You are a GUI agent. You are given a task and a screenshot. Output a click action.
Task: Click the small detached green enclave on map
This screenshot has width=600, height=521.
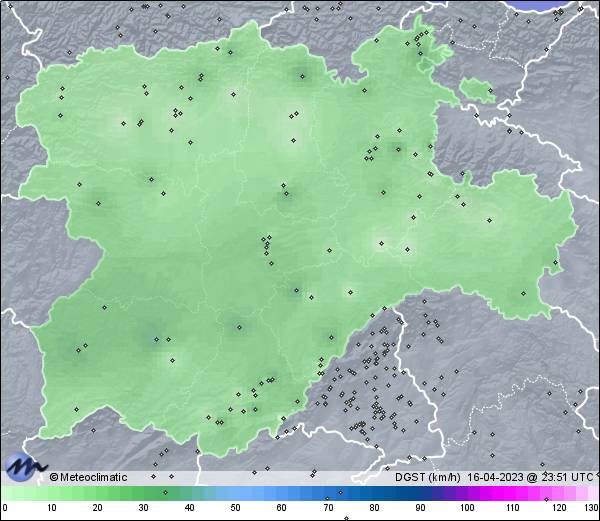click(x=477, y=90)
